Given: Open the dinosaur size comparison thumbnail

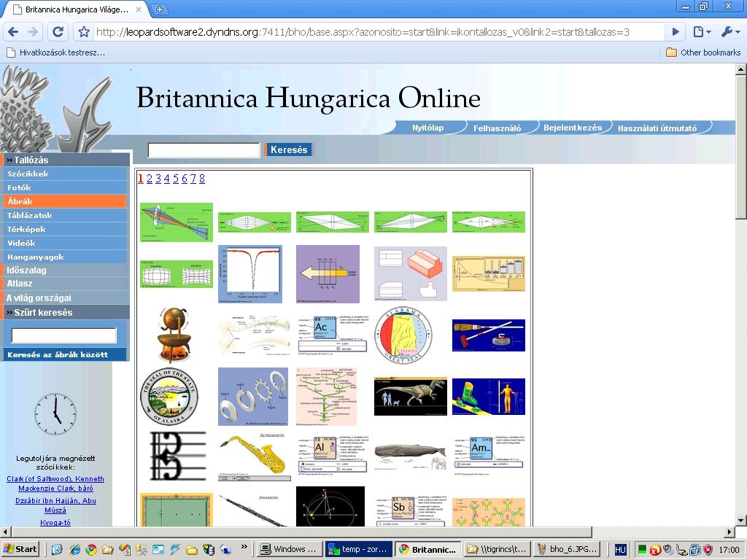Looking at the screenshot, I should [x=411, y=397].
